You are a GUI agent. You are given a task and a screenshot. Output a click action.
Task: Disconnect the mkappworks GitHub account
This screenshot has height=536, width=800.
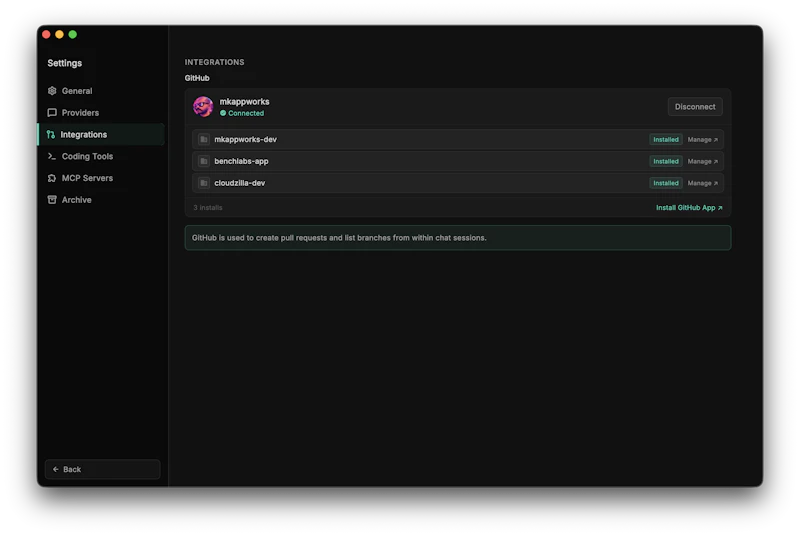[x=695, y=107]
